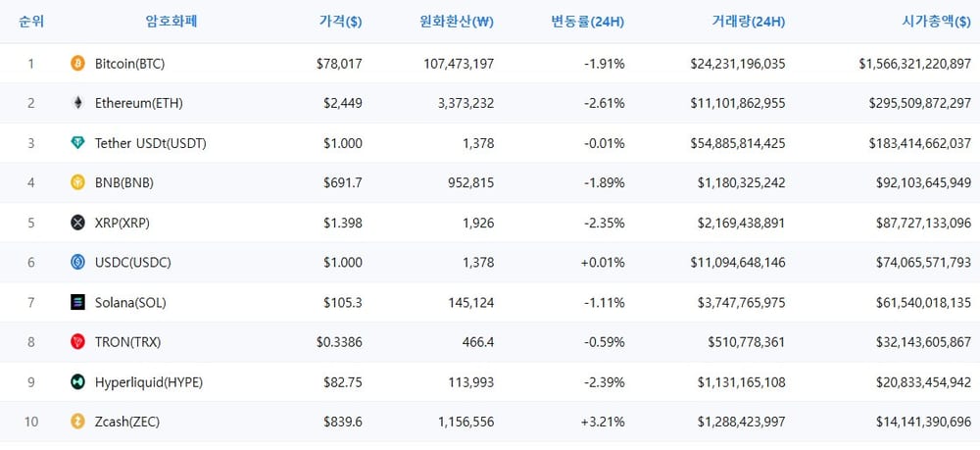The height and width of the screenshot is (450, 980).
Task: Click the Bitcoin coin icon
Action: [77, 63]
